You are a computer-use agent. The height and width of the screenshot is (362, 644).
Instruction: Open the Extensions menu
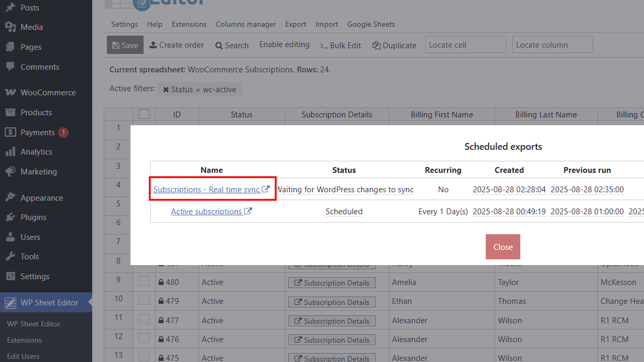click(189, 24)
